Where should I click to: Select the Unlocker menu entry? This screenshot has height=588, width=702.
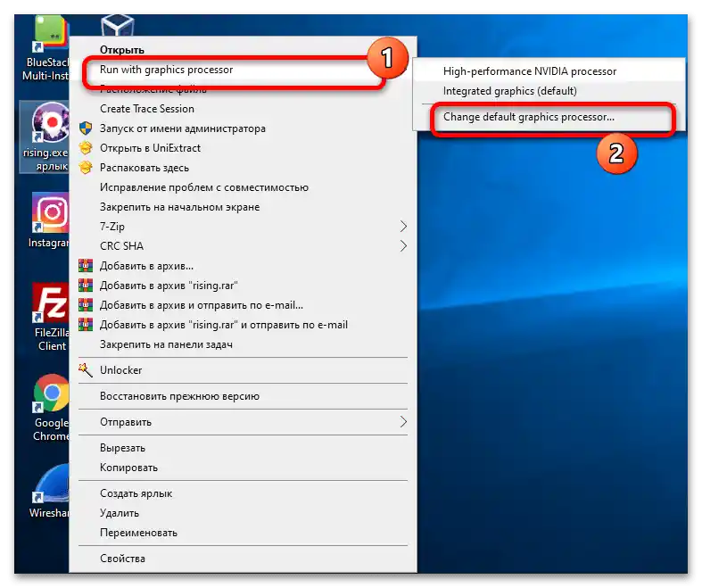coord(243,370)
